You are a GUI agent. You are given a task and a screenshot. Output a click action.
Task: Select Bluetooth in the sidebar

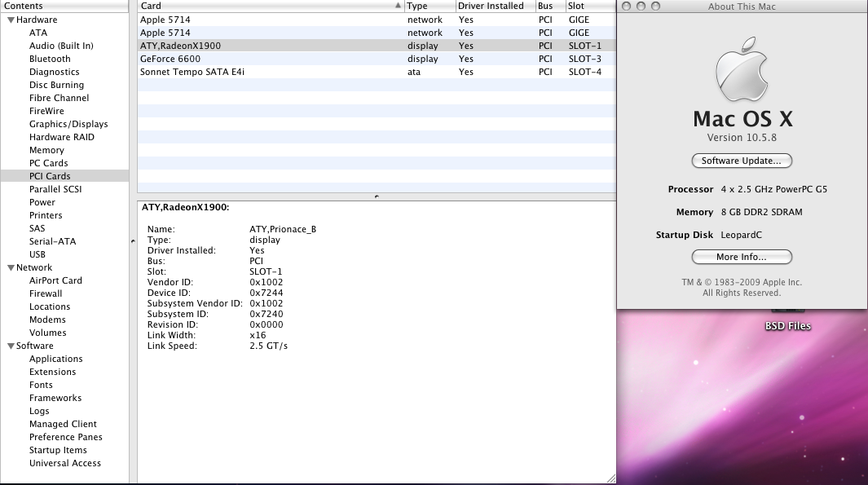pyautogui.click(x=50, y=59)
